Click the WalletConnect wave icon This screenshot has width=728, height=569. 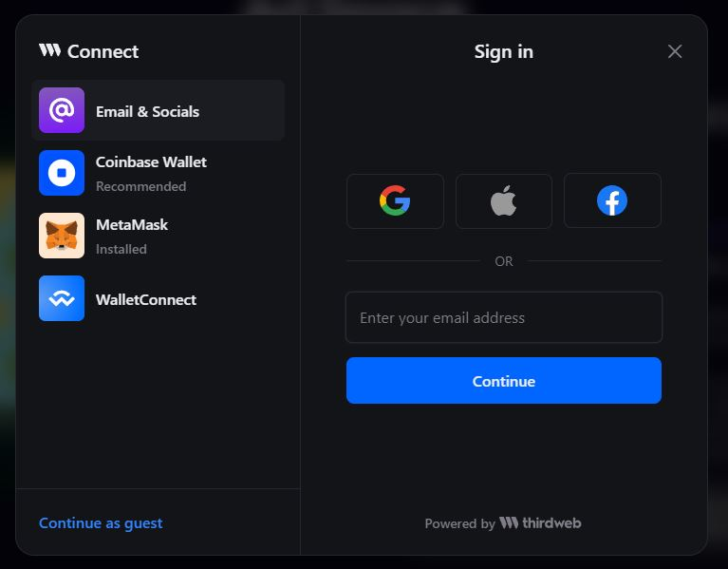click(x=62, y=298)
